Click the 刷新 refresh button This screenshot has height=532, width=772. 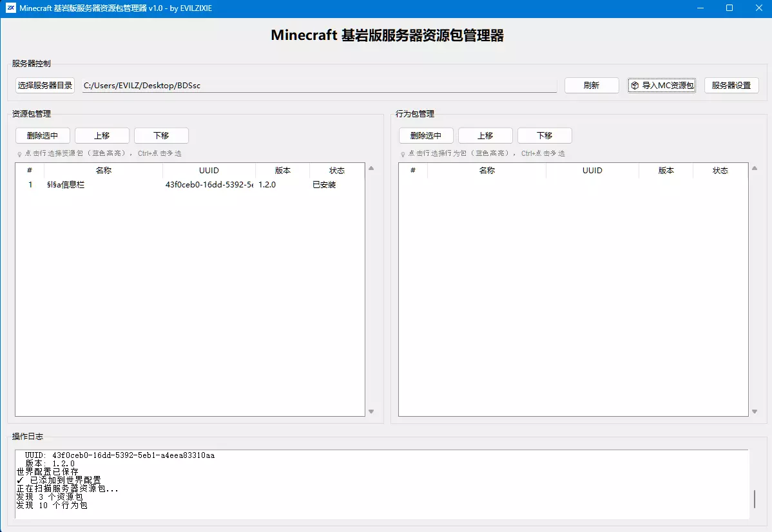[592, 85]
